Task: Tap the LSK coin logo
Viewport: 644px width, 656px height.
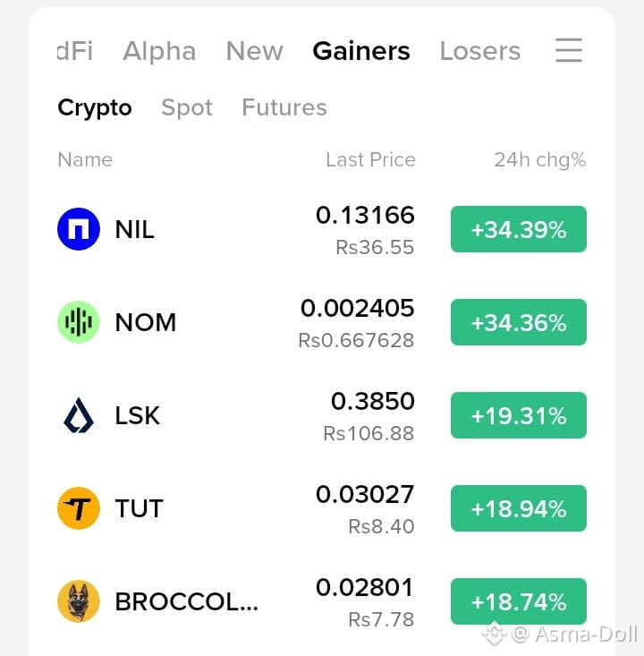Action: pos(79,415)
